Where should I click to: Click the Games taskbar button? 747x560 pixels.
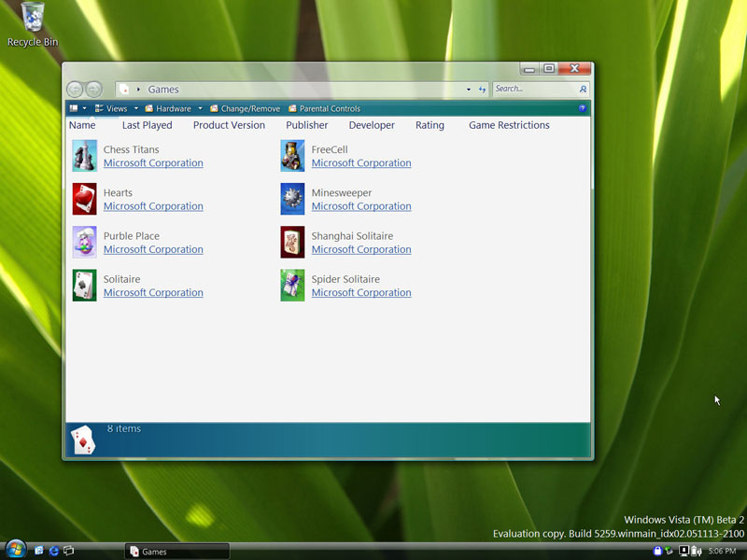(x=177, y=551)
